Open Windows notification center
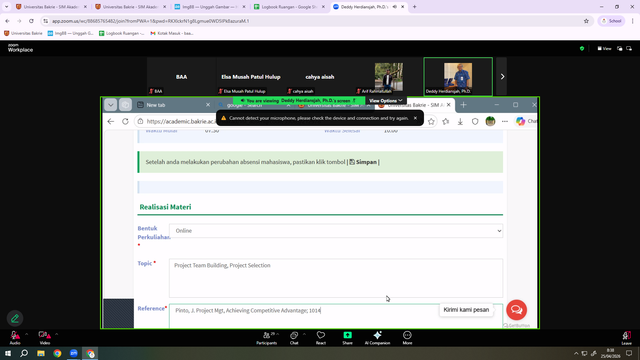This screenshot has height=360, width=640. tap(629, 353)
